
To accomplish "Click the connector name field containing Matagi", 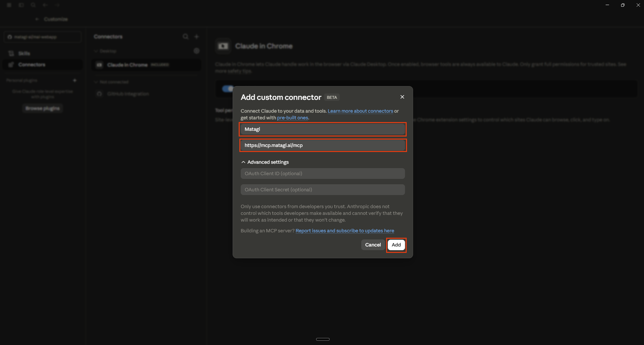I will point(323,129).
